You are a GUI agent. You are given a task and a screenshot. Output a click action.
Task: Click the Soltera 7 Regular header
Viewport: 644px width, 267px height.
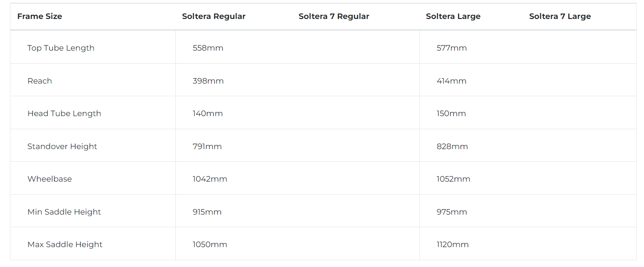[x=334, y=16]
